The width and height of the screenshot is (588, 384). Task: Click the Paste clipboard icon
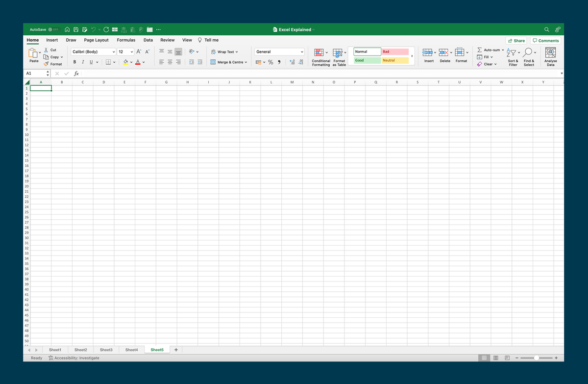[x=33, y=52]
